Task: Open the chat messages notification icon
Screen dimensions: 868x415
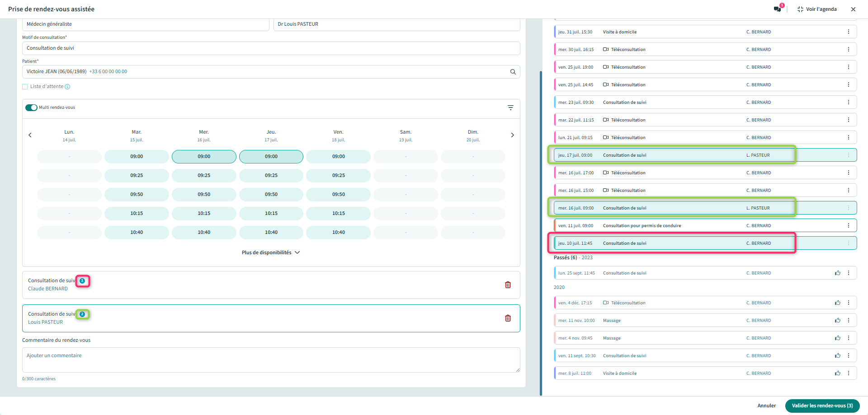Action: point(777,9)
